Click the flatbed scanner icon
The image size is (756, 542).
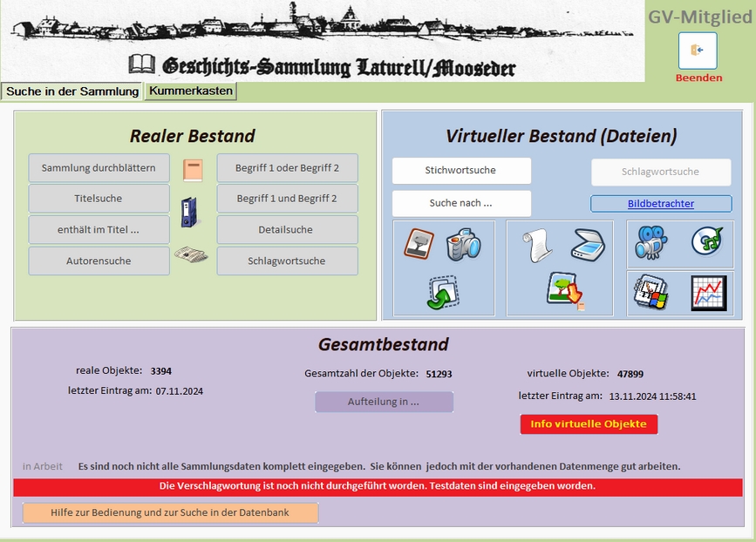coord(588,245)
